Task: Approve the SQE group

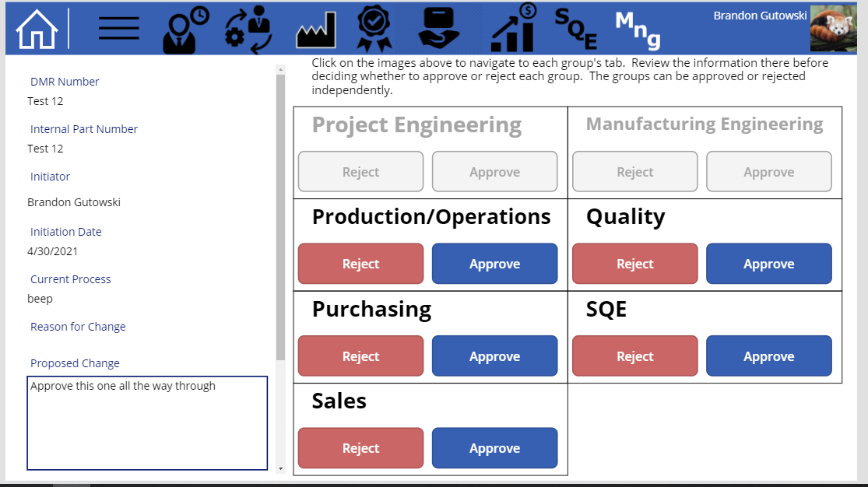Action: pyautogui.click(x=768, y=356)
